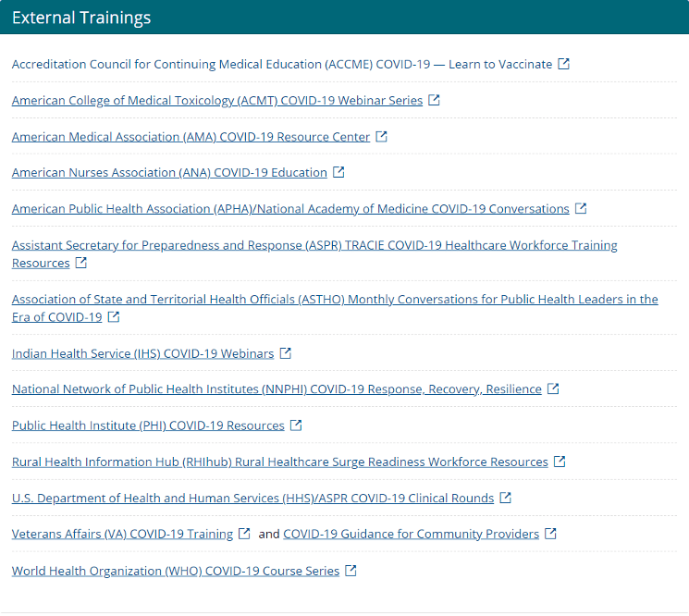Viewport: 689px width, 616px height.
Task: Click external-link icon next to AMA Resource Center
Action: (x=382, y=136)
